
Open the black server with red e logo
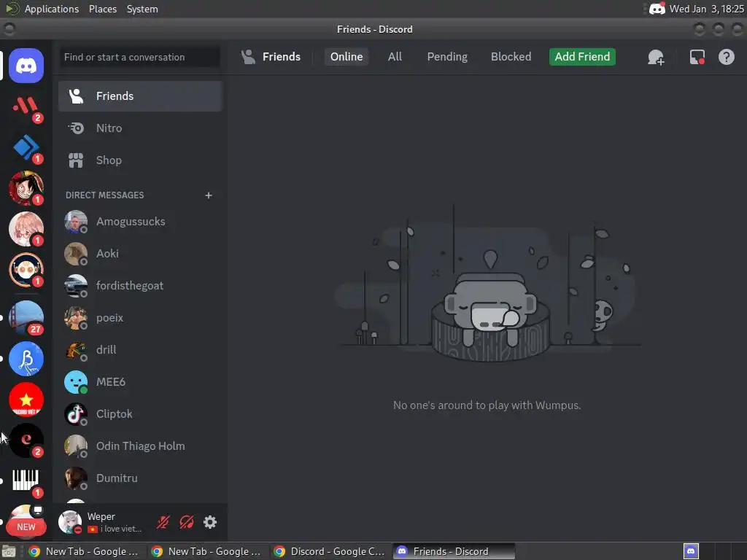[x=26, y=440]
